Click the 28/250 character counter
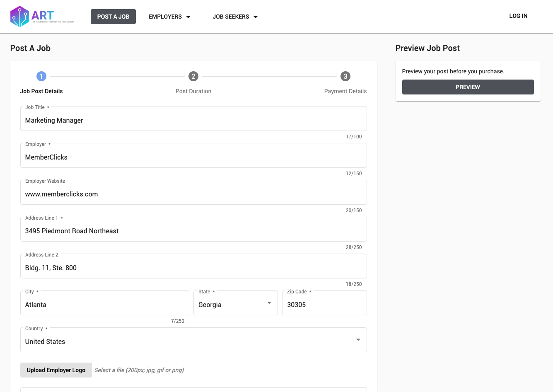This screenshot has height=392, width=553. coord(354,247)
